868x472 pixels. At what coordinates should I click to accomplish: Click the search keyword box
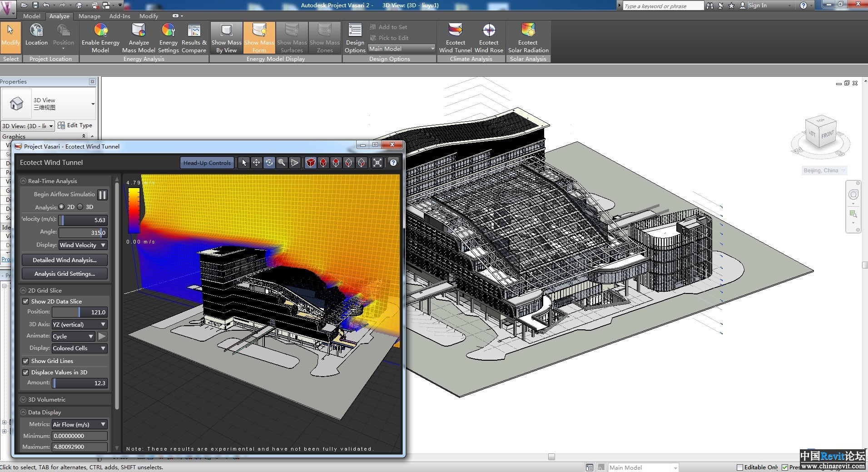tap(663, 6)
